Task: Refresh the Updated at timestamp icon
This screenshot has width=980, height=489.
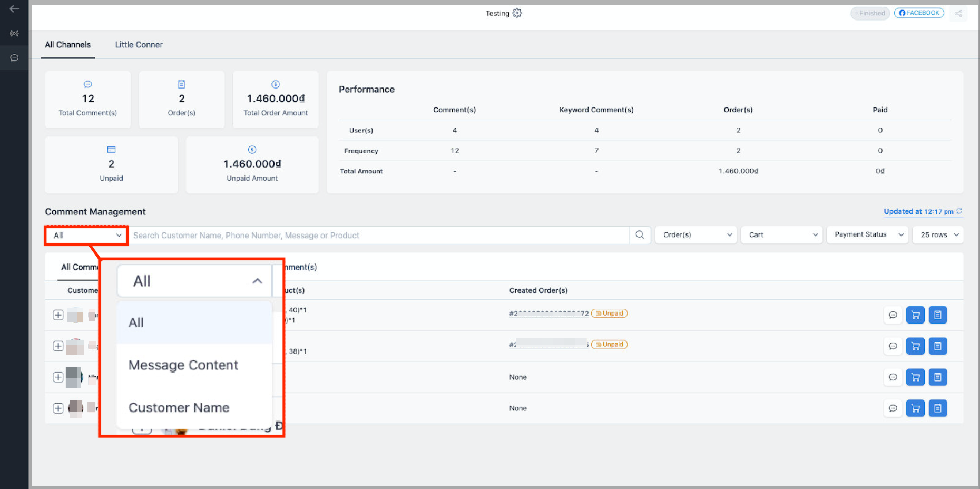Action: (x=959, y=211)
